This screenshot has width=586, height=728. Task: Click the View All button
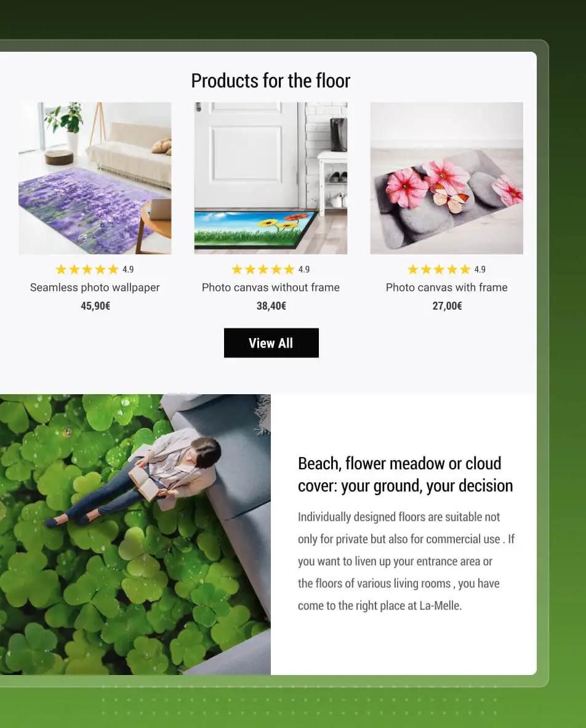click(271, 342)
